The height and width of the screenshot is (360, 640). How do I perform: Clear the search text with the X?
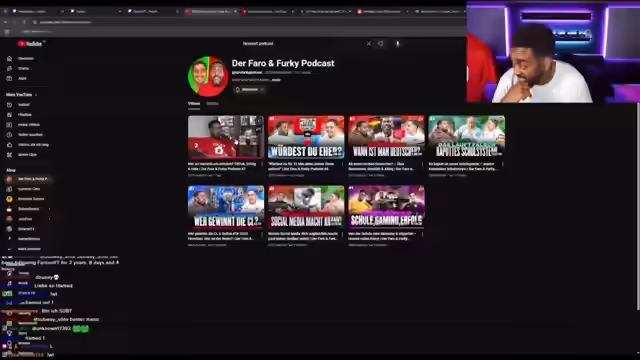coord(369,43)
